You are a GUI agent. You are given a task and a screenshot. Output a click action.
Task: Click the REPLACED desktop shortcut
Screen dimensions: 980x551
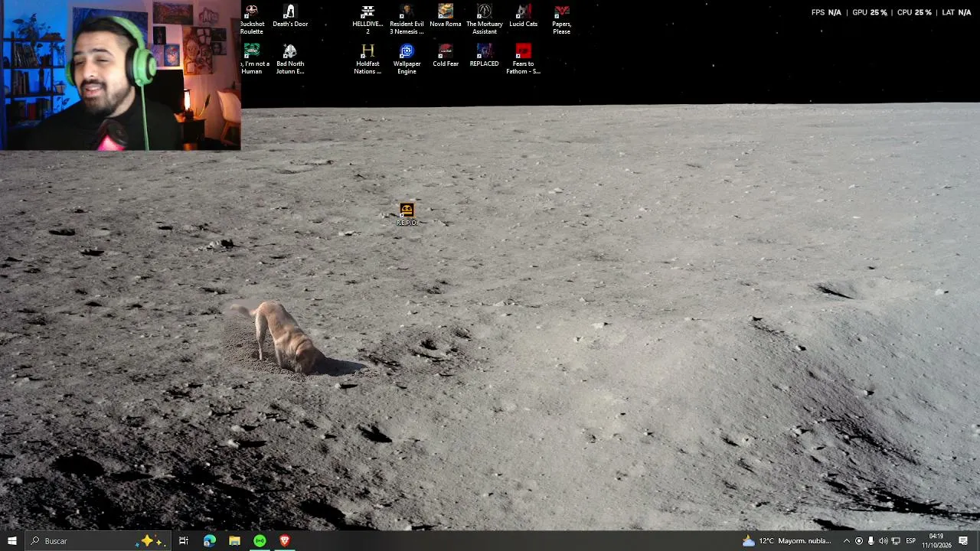click(x=484, y=56)
